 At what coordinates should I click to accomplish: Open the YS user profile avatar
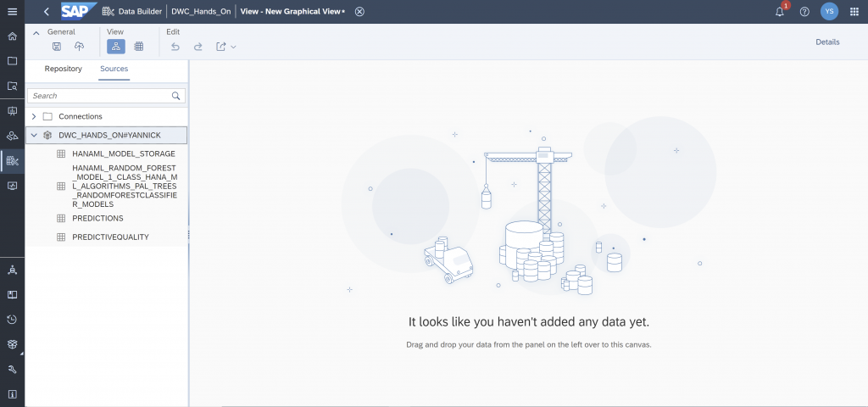[829, 11]
